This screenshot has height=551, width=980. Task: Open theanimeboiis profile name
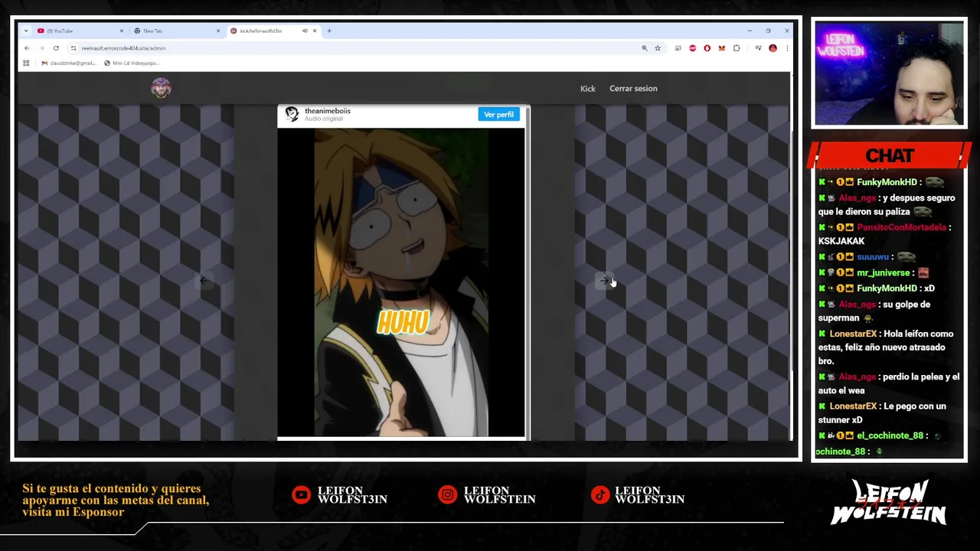click(x=328, y=111)
